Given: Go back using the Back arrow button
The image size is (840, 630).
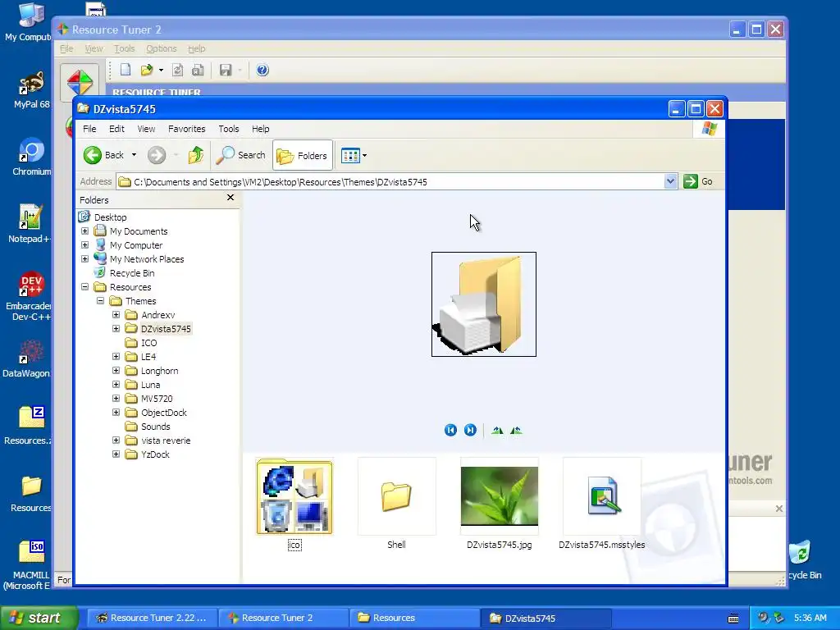Looking at the screenshot, I should point(103,155).
